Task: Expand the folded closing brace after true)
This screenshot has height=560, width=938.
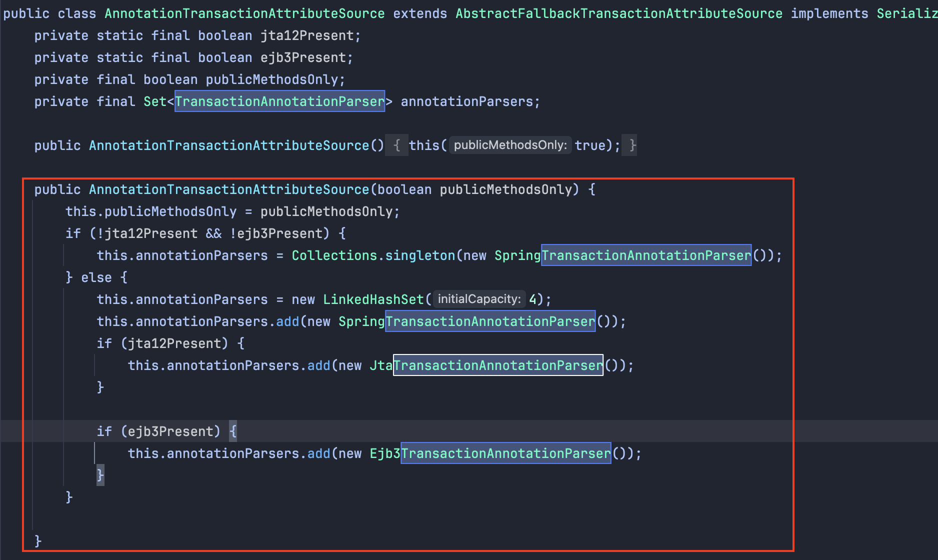Action: pyautogui.click(x=631, y=145)
